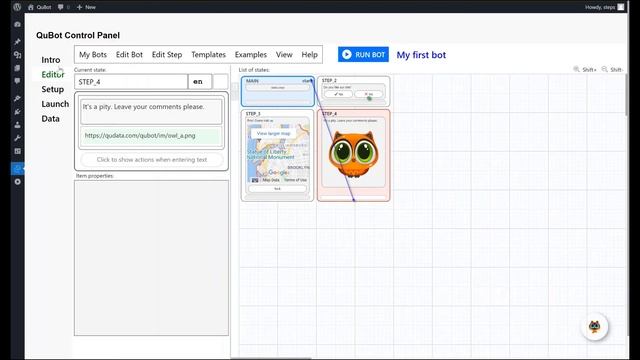Viewport: 640px width, 360px height.
Task: Open the owl chat widget icon
Action: (594, 327)
